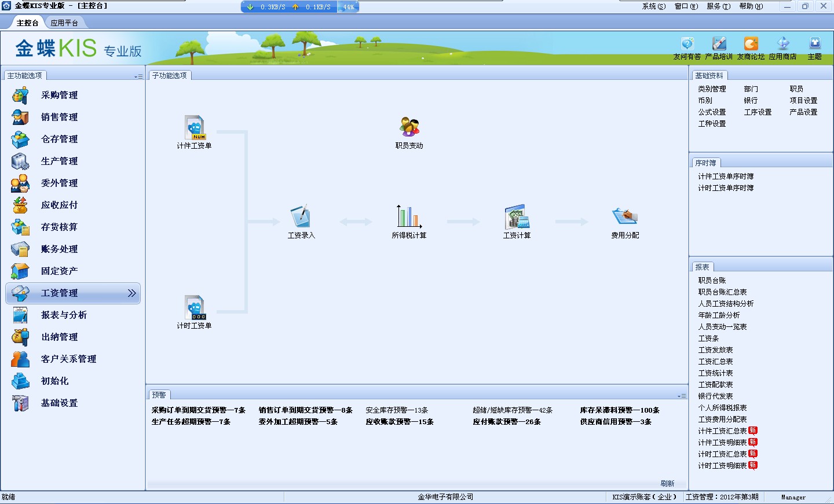Open 工种设置 link

point(712,124)
